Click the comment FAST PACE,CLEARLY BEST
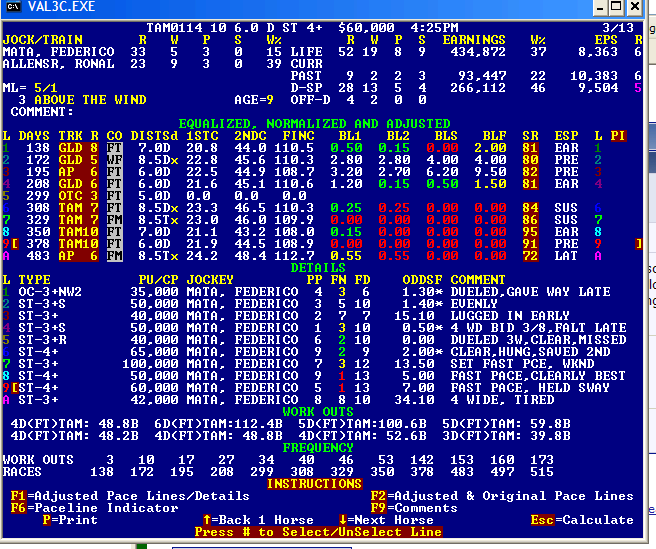656x549 pixels. point(538,376)
